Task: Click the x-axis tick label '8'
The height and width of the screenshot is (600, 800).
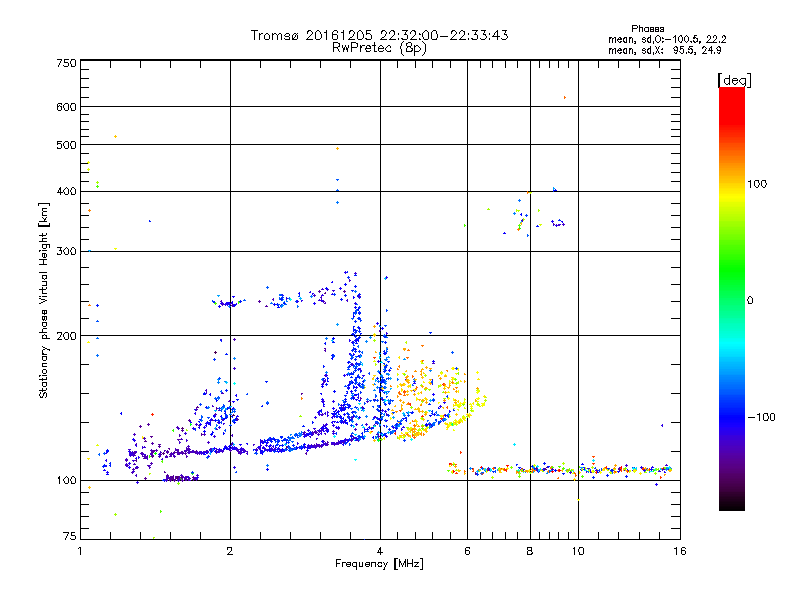Action: [530, 551]
